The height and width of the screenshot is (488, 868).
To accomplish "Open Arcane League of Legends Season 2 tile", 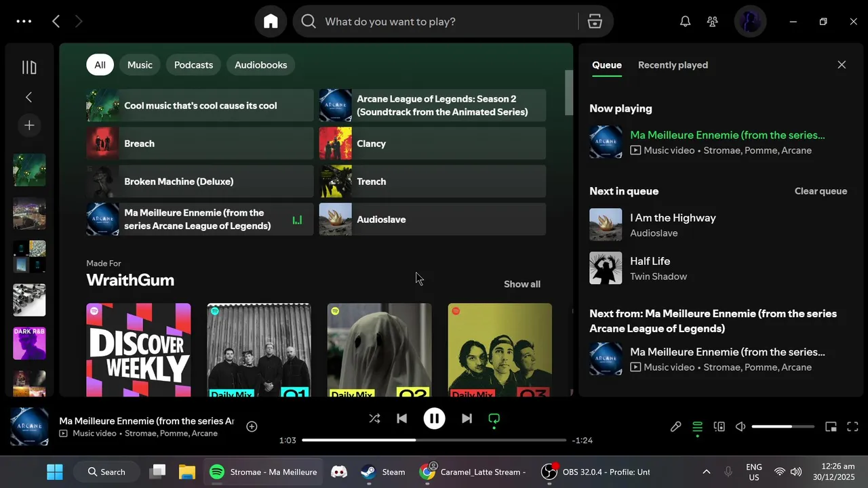I will click(432, 106).
